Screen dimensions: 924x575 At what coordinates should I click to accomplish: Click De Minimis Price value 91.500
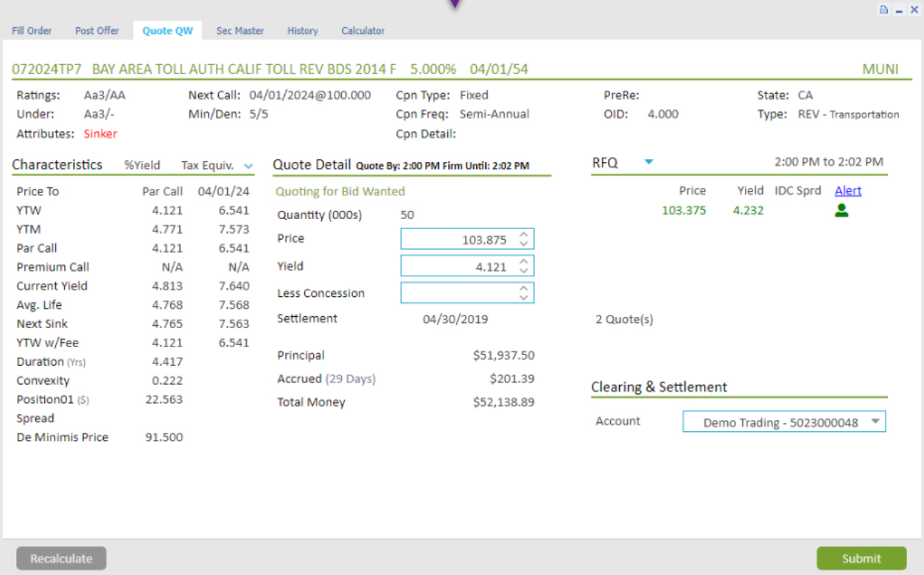click(x=164, y=437)
